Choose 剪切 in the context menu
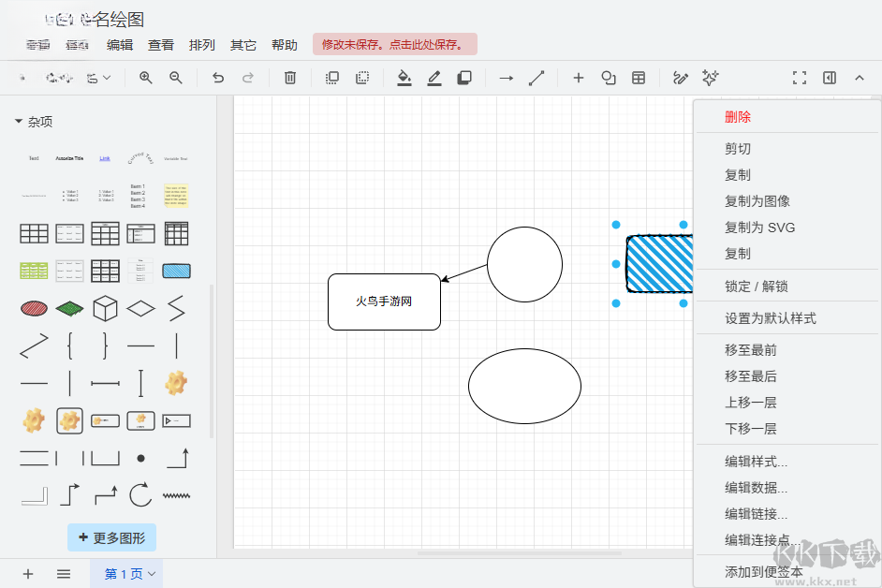The image size is (882, 588). (787, 149)
